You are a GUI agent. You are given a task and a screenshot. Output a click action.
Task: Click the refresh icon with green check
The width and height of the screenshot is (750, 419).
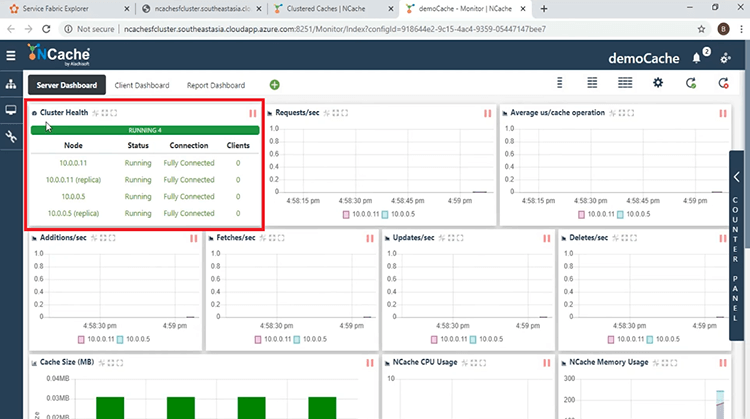691,83
